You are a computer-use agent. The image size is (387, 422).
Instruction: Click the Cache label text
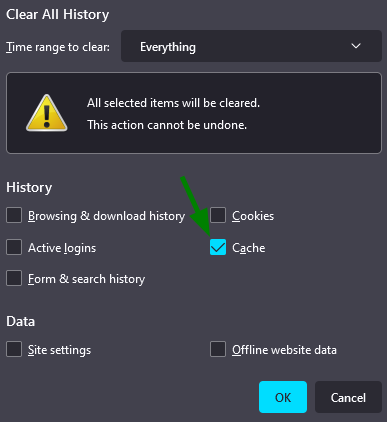pos(249,248)
